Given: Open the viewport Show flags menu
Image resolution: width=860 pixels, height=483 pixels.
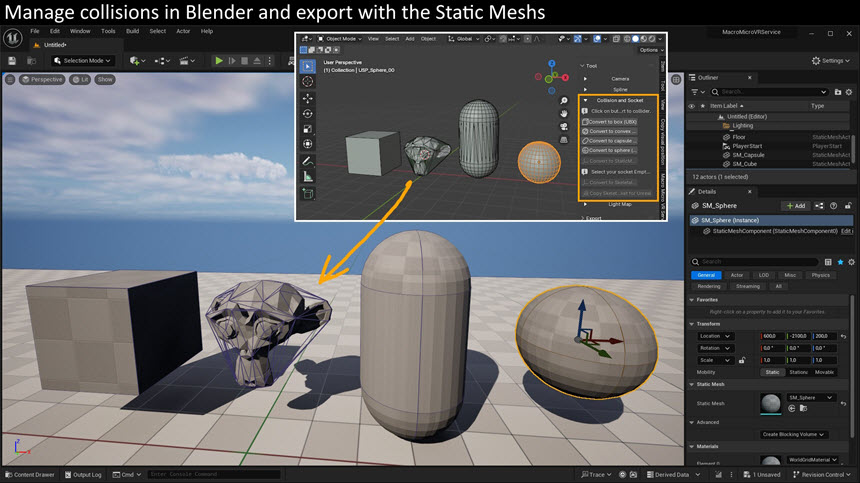Looking at the screenshot, I should 105,79.
